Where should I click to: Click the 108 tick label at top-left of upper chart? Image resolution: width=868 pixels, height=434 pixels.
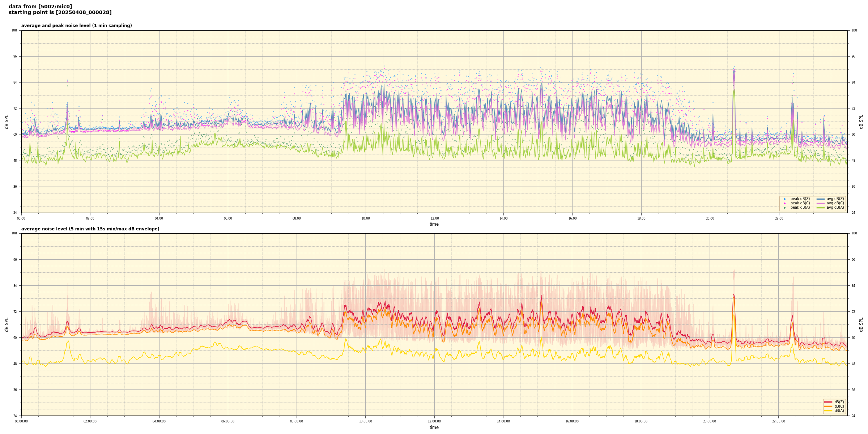pos(14,30)
